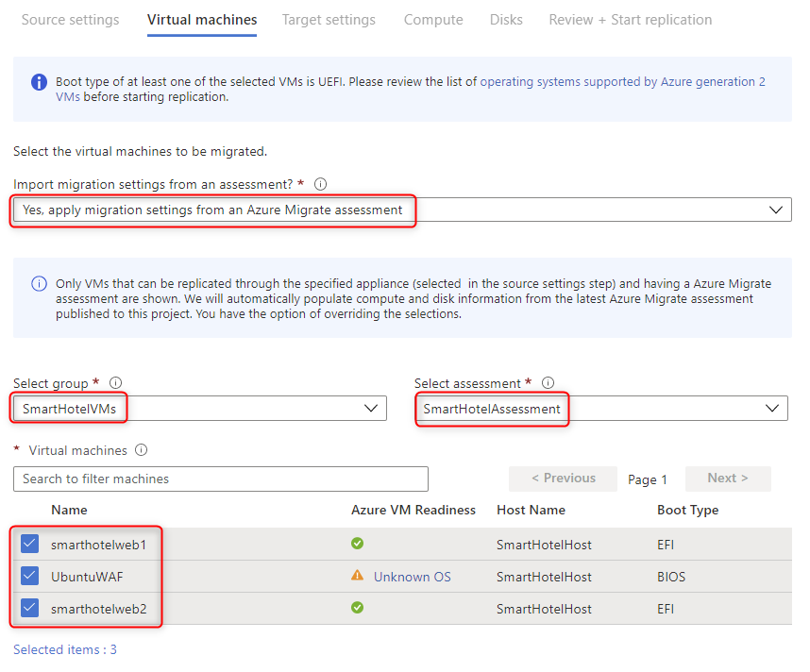The image size is (810, 672).
Task: Click the Next page button
Action: point(728,479)
